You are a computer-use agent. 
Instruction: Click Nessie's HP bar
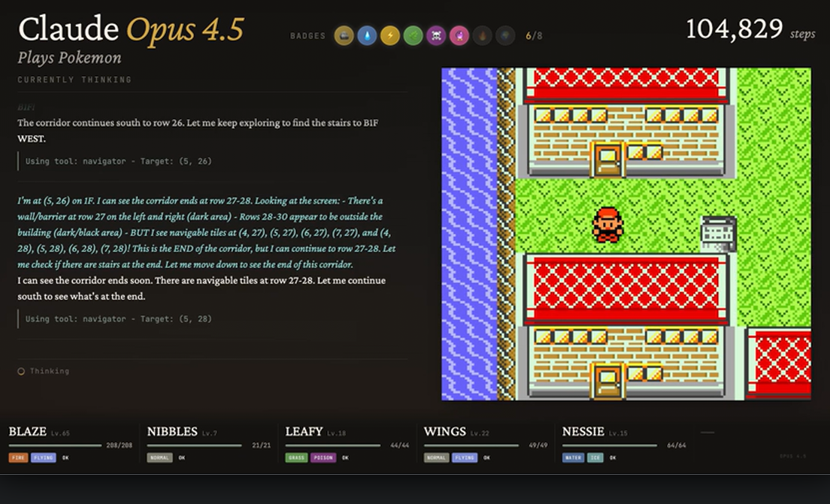tap(610, 445)
